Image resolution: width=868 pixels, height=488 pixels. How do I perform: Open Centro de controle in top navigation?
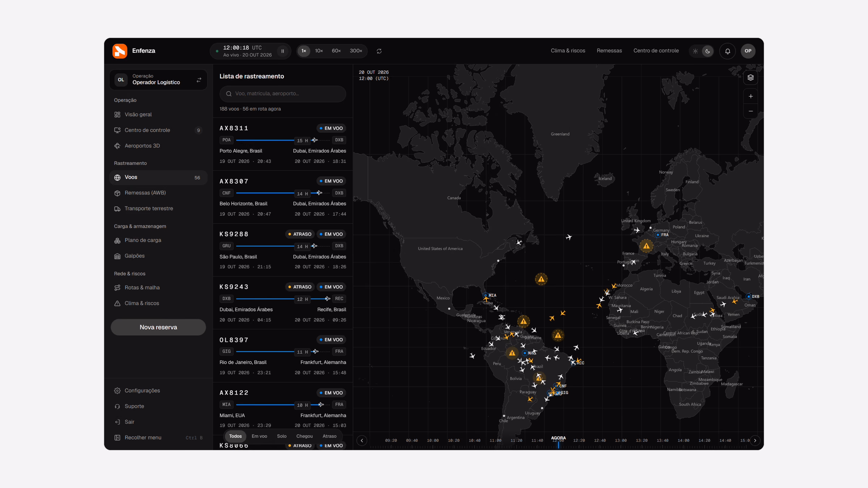pyautogui.click(x=656, y=51)
